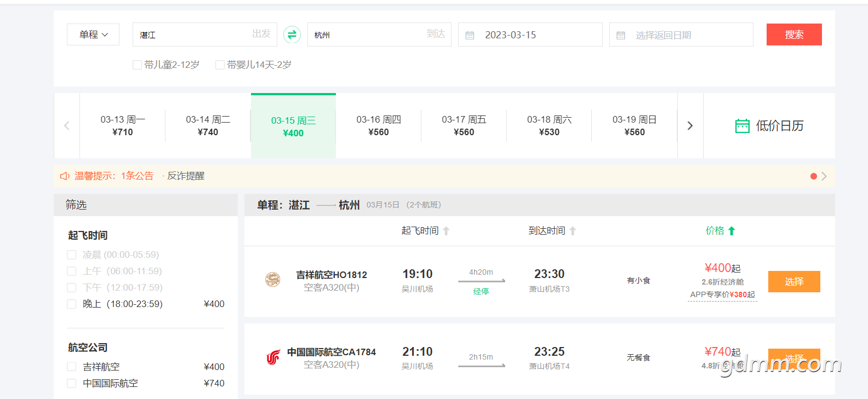The width and height of the screenshot is (868, 399).
Task: Select the 03-14 周二 ¥740 date tab
Action: tap(208, 125)
